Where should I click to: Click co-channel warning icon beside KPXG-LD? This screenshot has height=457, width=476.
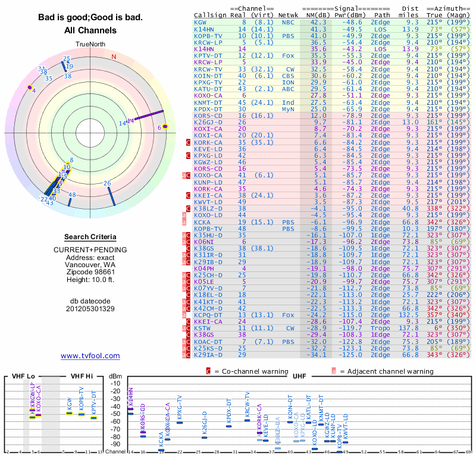click(x=187, y=155)
